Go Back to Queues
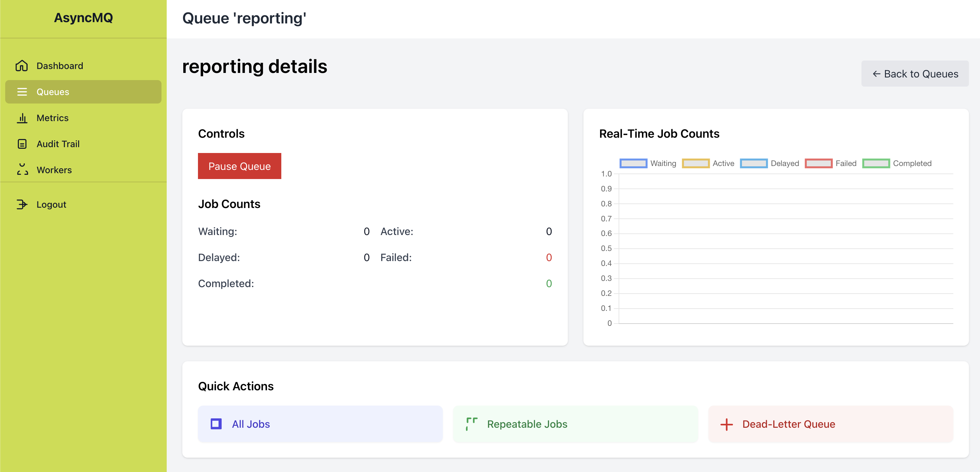The height and width of the screenshot is (472, 980). 915,74
